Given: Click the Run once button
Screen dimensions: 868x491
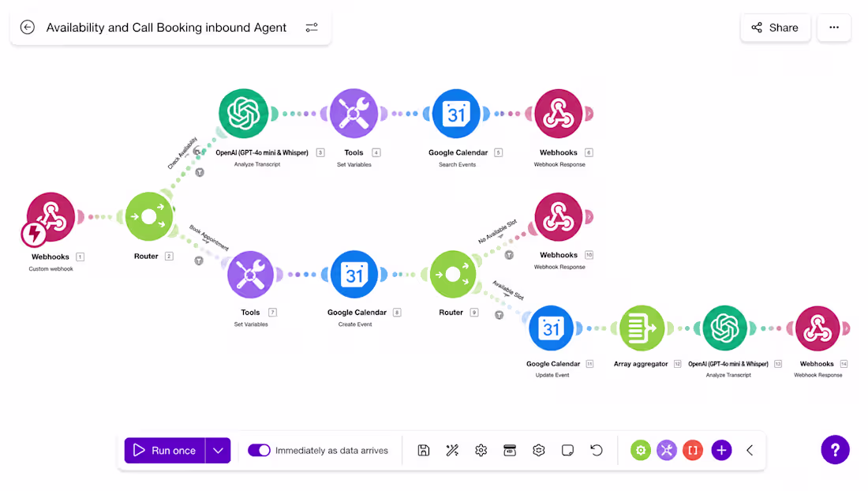Looking at the screenshot, I should point(165,451).
